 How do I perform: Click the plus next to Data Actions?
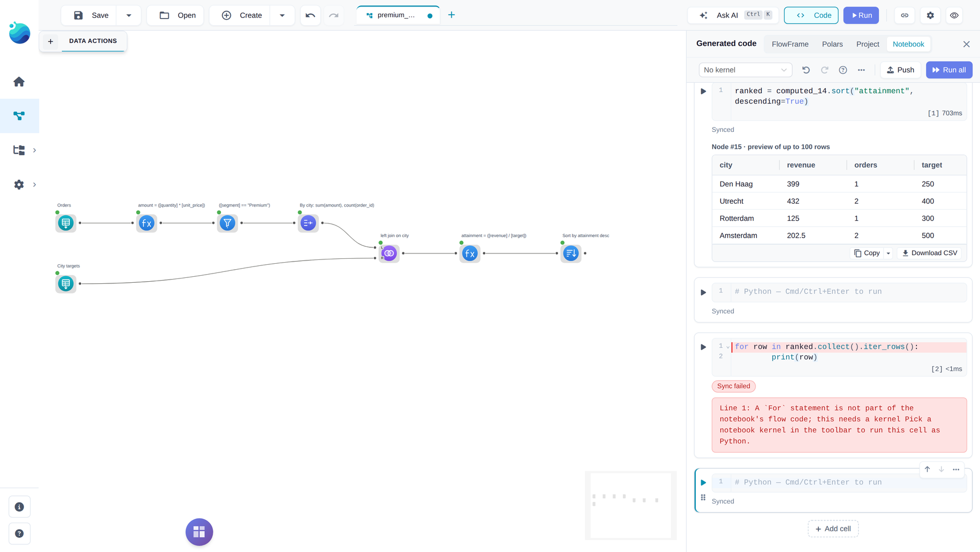51,41
